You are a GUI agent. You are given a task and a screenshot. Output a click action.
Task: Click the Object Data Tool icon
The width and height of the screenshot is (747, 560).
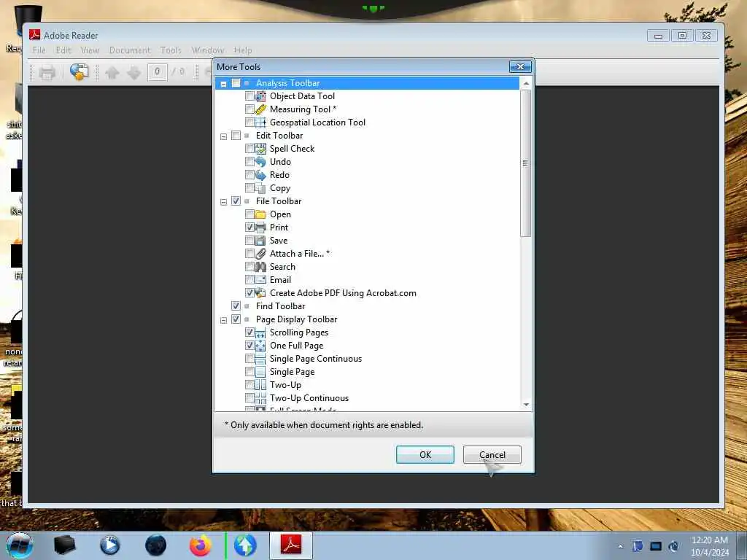point(260,96)
